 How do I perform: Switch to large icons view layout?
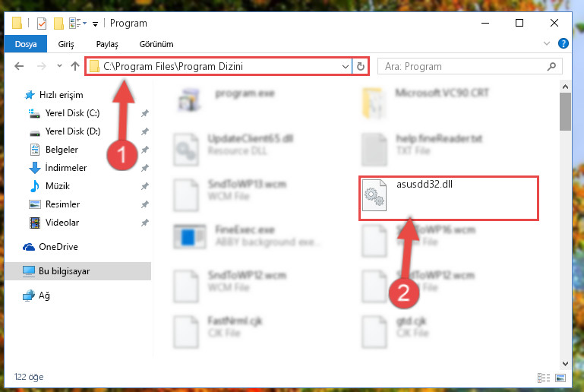(560, 378)
